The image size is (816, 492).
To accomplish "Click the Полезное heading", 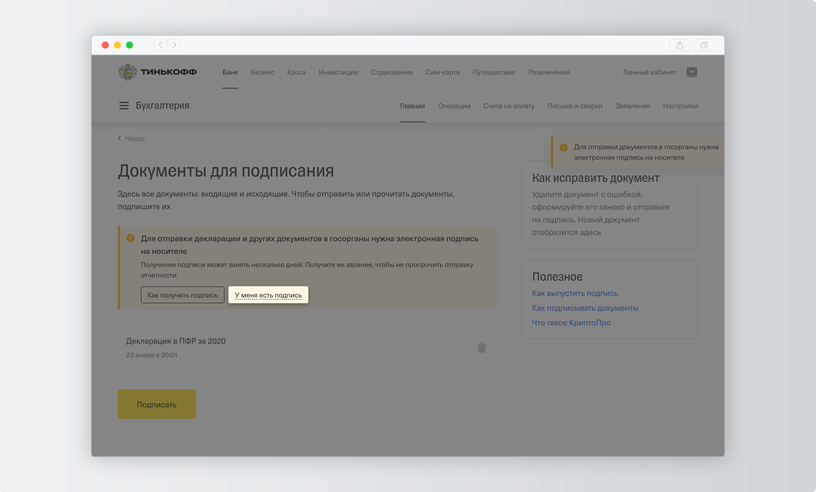I will pos(557,276).
